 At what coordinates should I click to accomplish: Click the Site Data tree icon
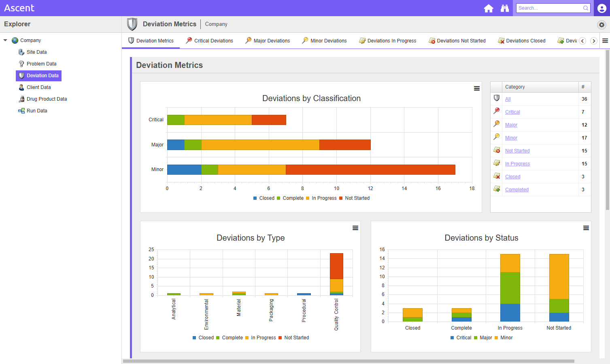(x=21, y=52)
